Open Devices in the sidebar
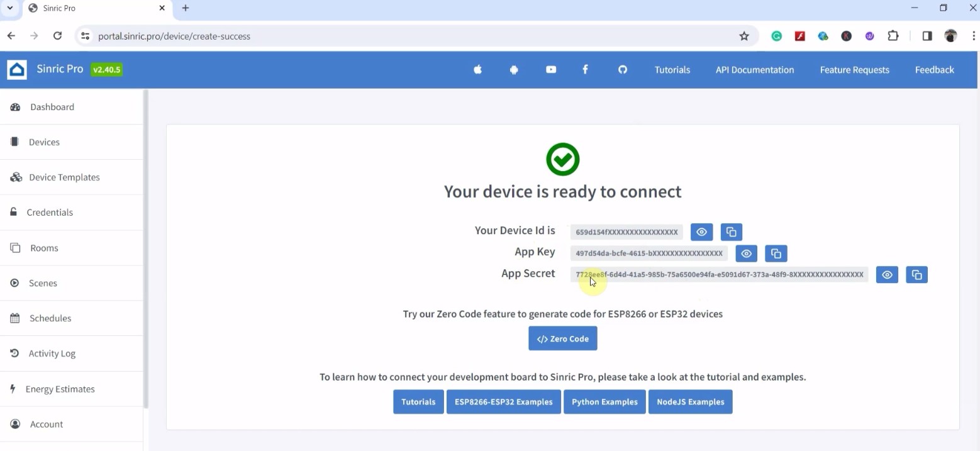 (44, 142)
